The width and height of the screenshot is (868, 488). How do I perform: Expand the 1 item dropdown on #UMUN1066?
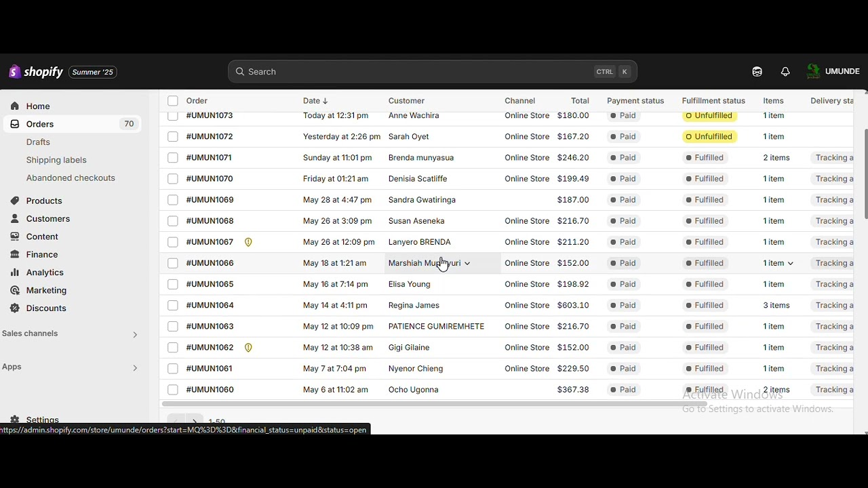coord(790,263)
